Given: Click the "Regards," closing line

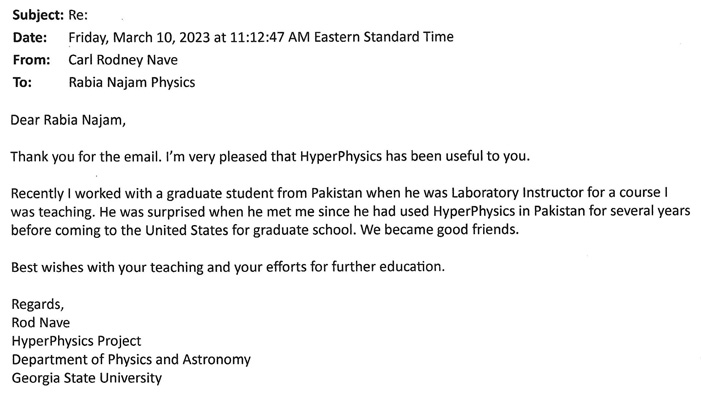Looking at the screenshot, I should [x=38, y=304].
